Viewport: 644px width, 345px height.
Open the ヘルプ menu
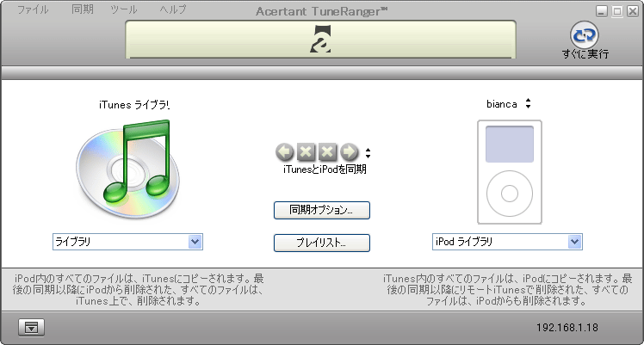point(173,9)
